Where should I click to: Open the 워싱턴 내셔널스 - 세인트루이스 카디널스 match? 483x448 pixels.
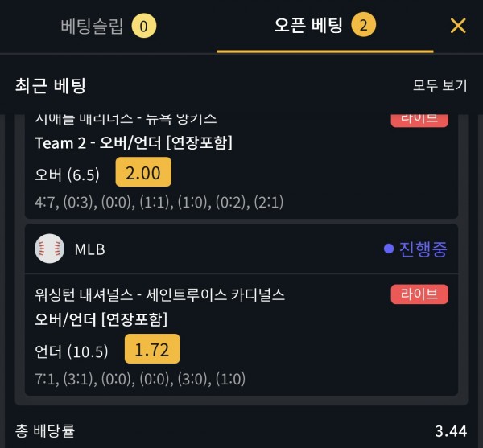(160, 294)
